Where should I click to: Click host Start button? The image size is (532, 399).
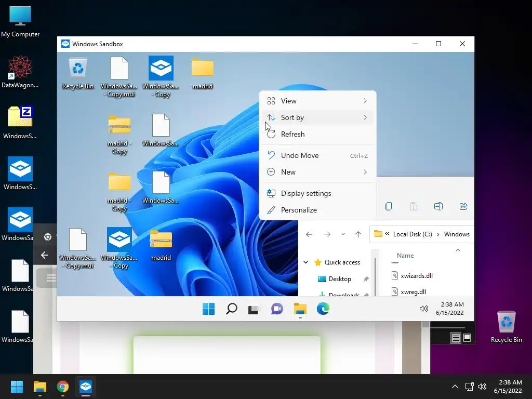[x=17, y=387]
